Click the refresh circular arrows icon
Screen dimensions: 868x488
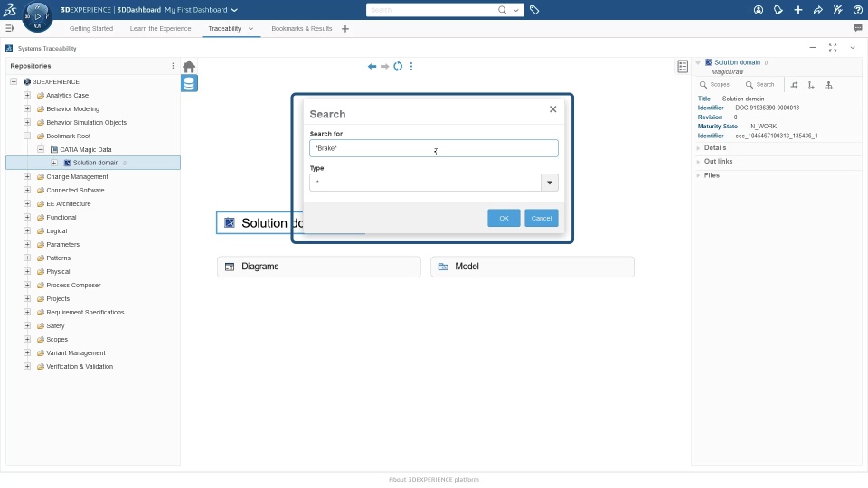tap(398, 66)
